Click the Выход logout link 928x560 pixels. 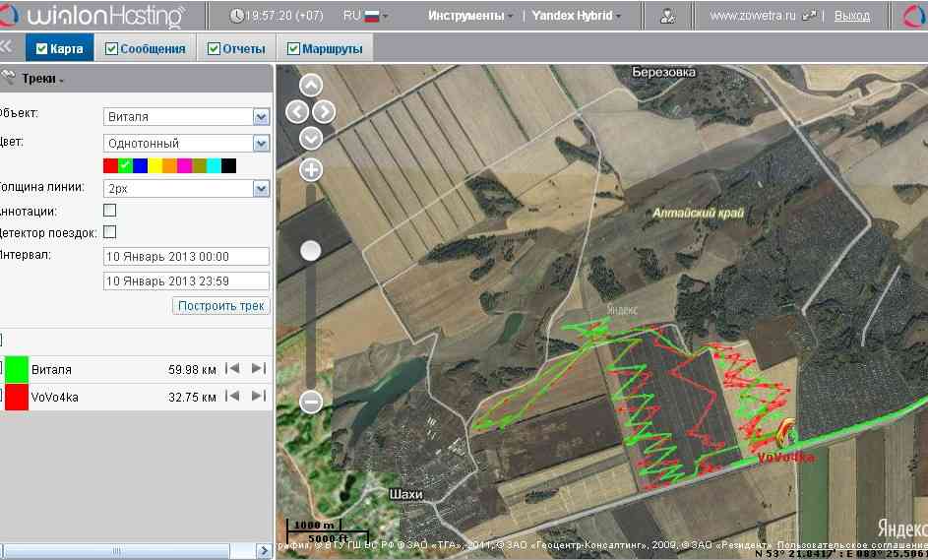851,16
